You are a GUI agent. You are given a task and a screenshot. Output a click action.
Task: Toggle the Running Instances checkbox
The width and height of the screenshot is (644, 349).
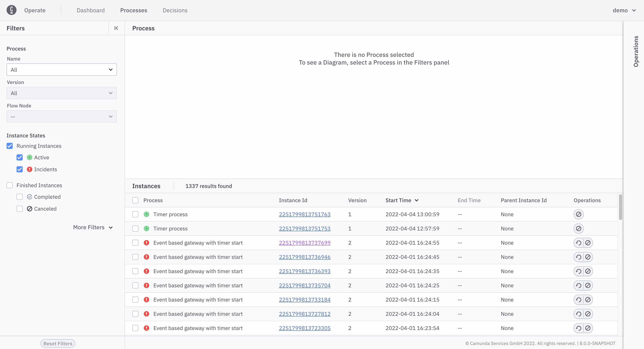pos(9,146)
